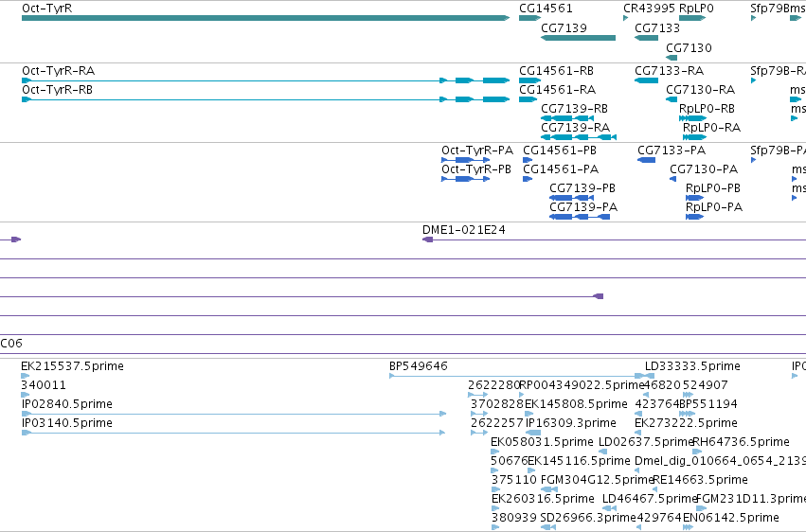Select the RpLP0-PA protein label
Image resolution: width=806 pixels, height=532 pixels.
click(x=714, y=207)
